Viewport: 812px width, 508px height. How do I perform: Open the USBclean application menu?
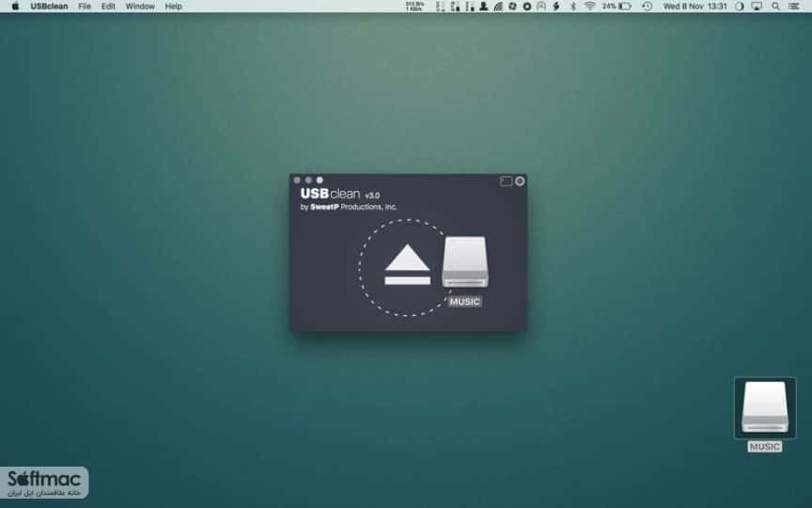[49, 7]
